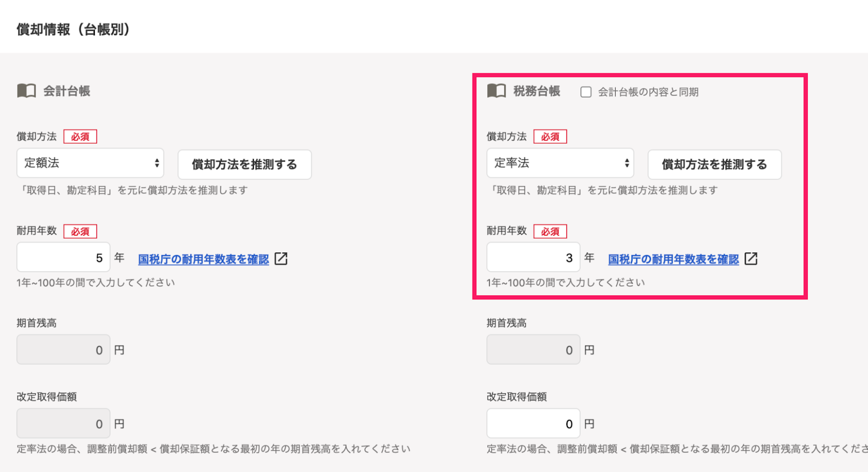Viewport: 868px width, 472px height.
Task: Click the 税務台帳 book icon
Action: pyautogui.click(x=496, y=91)
